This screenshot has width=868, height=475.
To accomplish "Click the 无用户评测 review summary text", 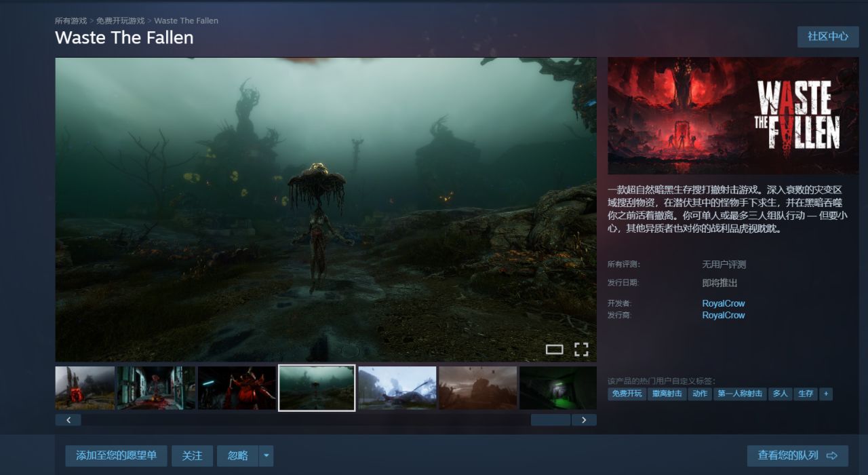I will pyautogui.click(x=724, y=265).
